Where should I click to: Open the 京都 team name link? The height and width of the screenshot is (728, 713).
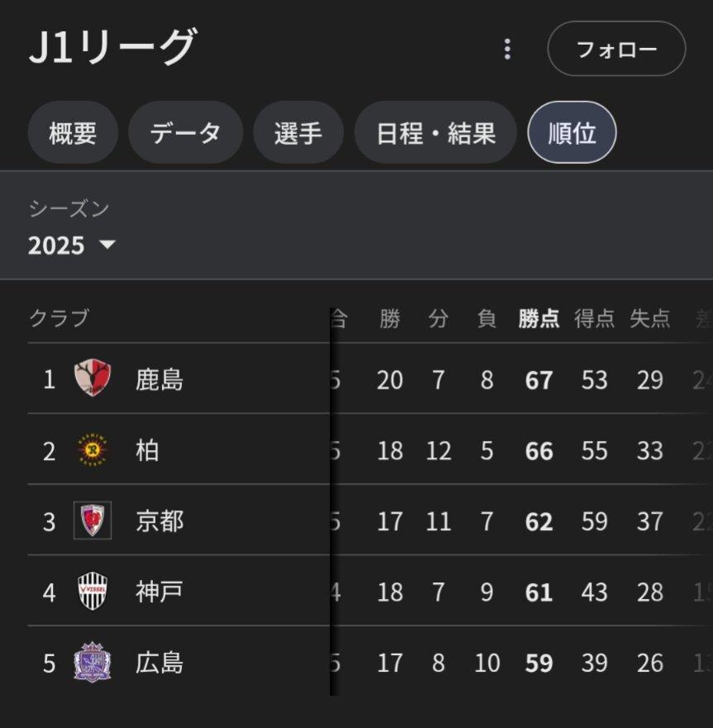160,520
